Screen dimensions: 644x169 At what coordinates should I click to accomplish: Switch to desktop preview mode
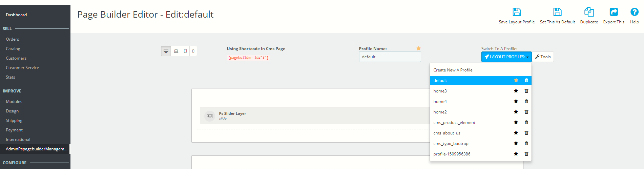coord(166,51)
